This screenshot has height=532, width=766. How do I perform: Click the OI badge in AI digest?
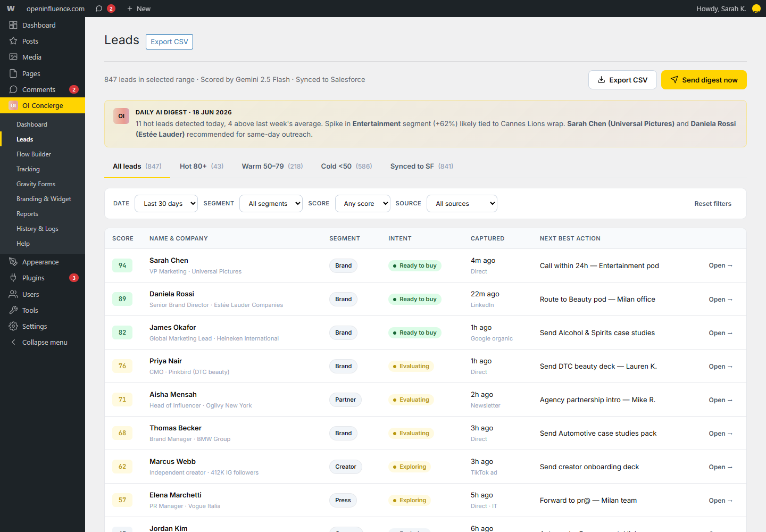click(121, 116)
